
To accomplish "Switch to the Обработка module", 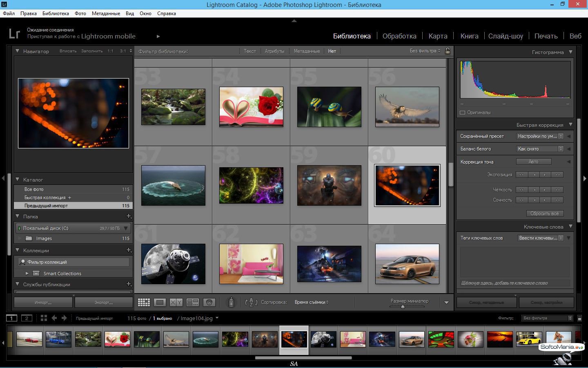I will pyautogui.click(x=399, y=36).
